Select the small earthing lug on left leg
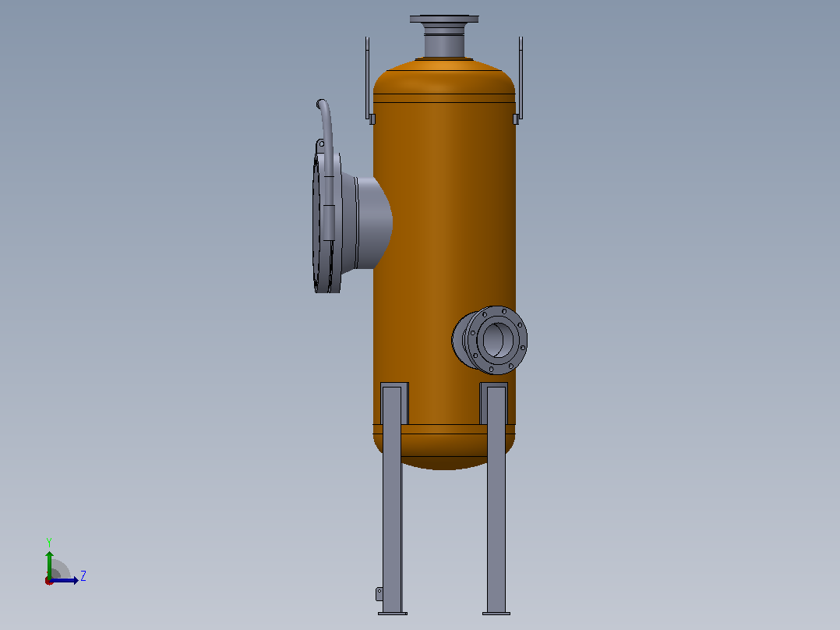 pyautogui.click(x=379, y=594)
